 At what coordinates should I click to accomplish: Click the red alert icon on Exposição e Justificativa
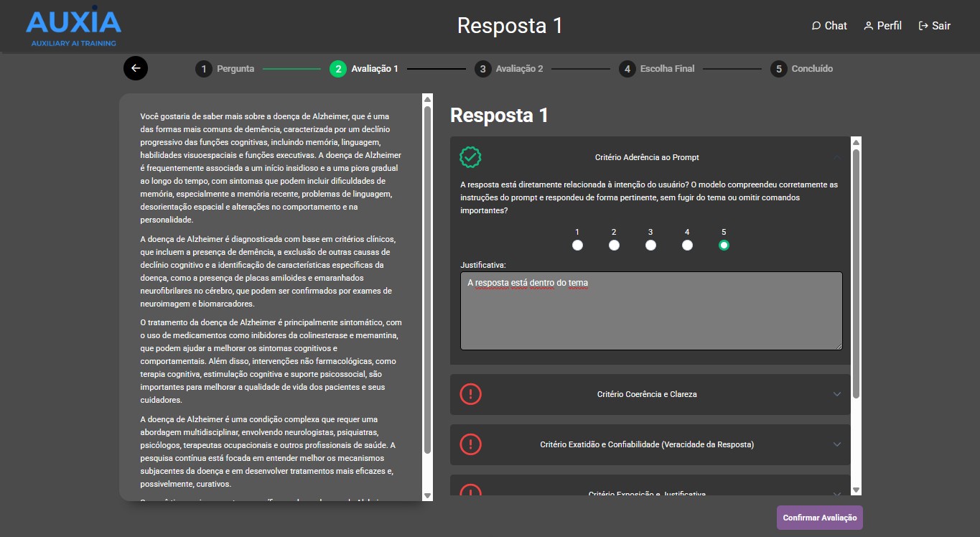pos(470,490)
